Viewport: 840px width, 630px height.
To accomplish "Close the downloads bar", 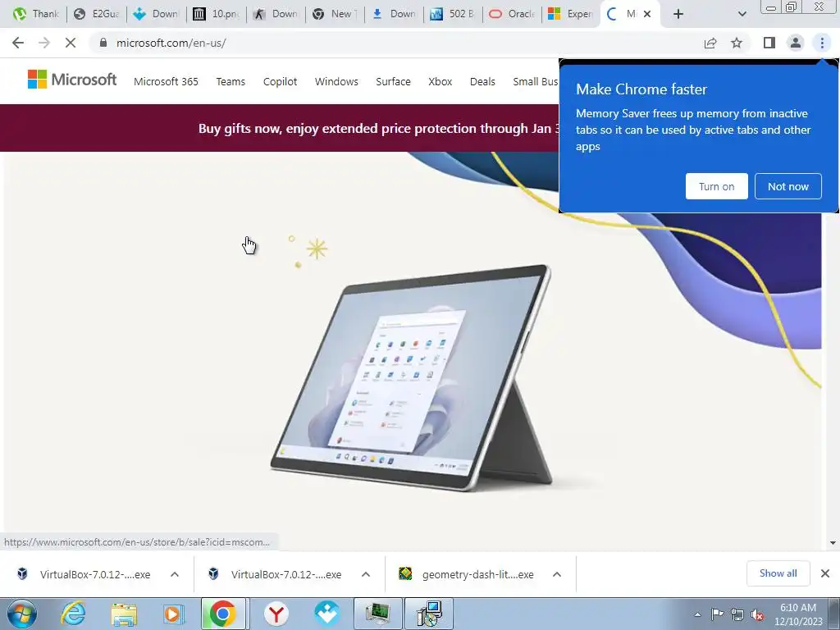I will tap(825, 573).
